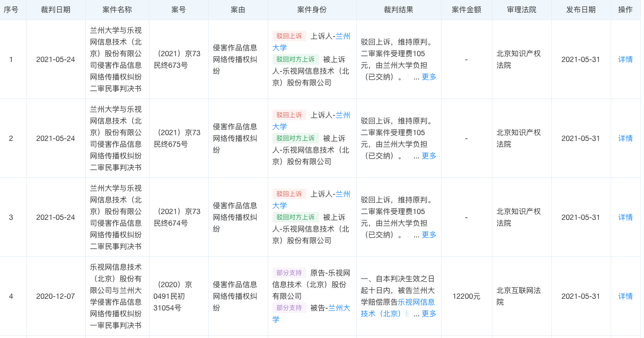Click 发布日期 2021-05-31 in row 1
644x338 pixels.
pyautogui.click(x=581, y=59)
